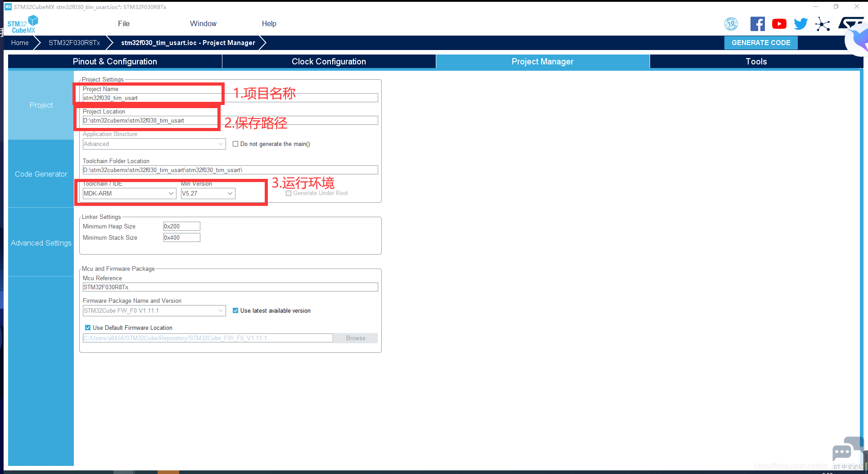
Task: Switch to Tools tab
Action: click(x=756, y=62)
